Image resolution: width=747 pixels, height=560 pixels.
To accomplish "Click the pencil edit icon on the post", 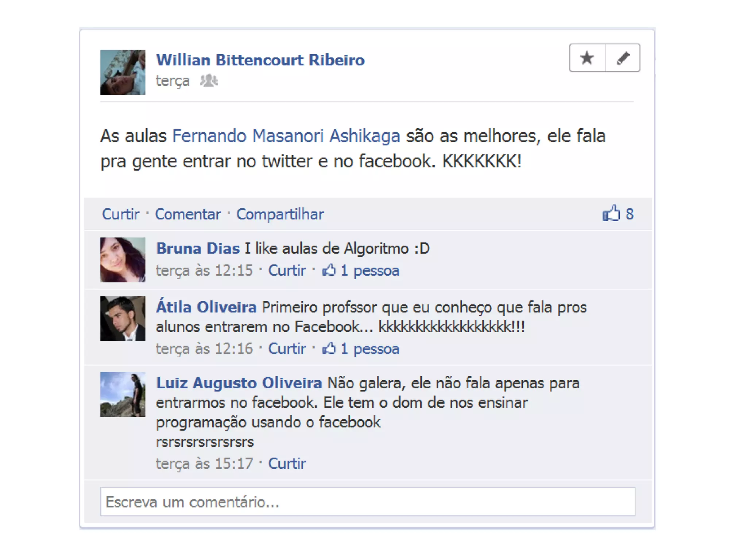I will tap(623, 58).
